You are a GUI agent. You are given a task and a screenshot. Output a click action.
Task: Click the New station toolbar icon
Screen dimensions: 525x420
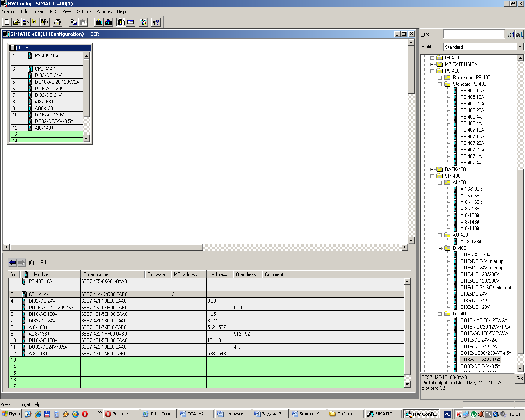pyautogui.click(x=7, y=22)
